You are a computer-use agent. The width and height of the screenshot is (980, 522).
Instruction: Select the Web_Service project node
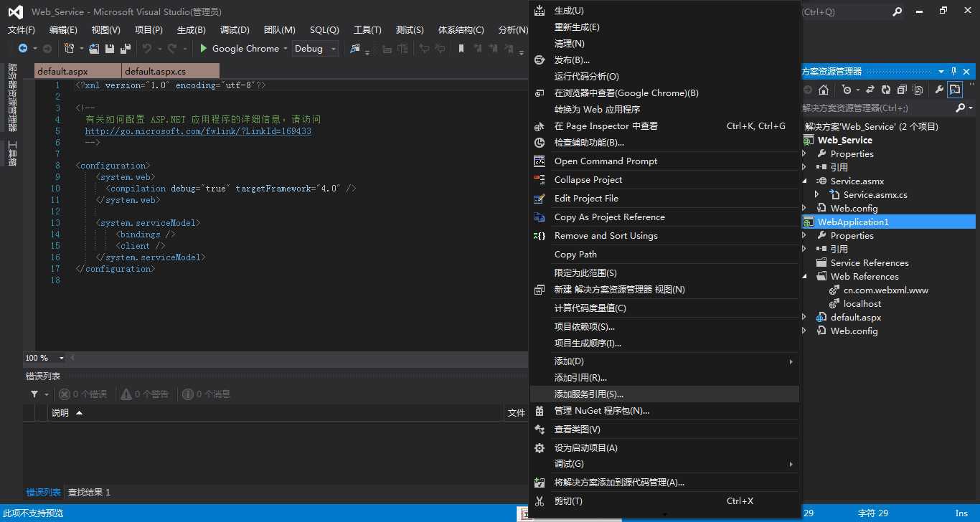[x=844, y=141]
